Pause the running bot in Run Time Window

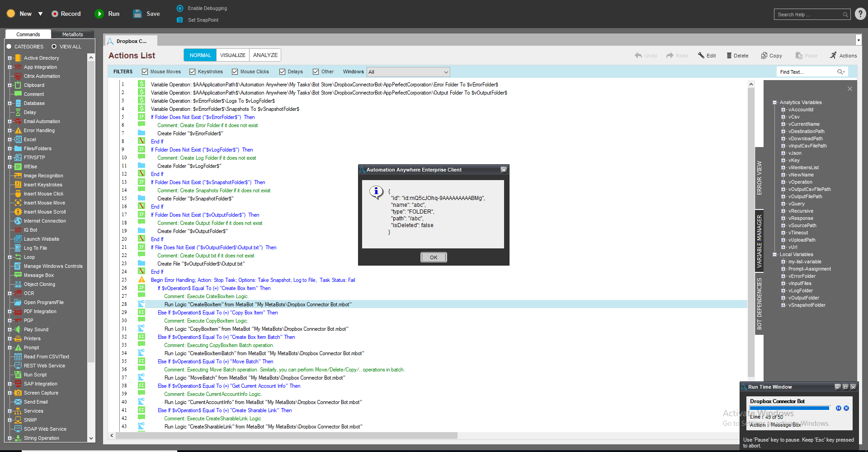(x=839, y=408)
